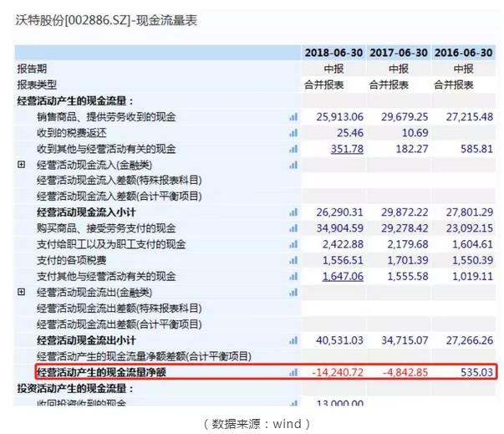Click chart icon for 收到其他与经营活动有关的现金
This screenshot has height=434, width=504.
coord(293,149)
